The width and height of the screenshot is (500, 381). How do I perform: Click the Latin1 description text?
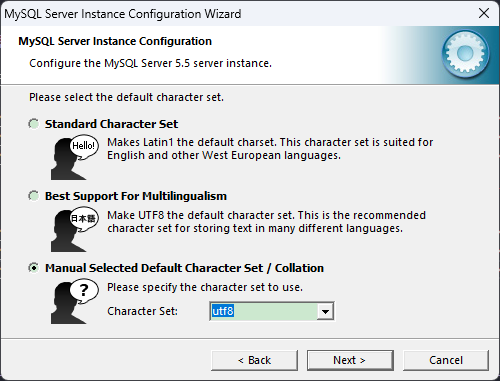270,149
